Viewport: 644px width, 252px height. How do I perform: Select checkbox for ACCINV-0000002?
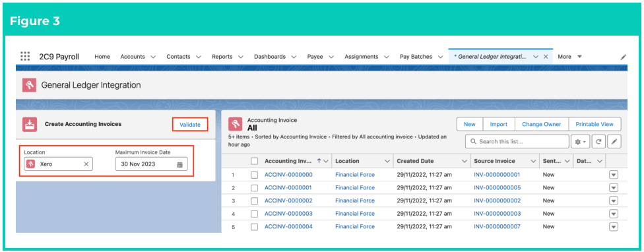pyautogui.click(x=254, y=201)
